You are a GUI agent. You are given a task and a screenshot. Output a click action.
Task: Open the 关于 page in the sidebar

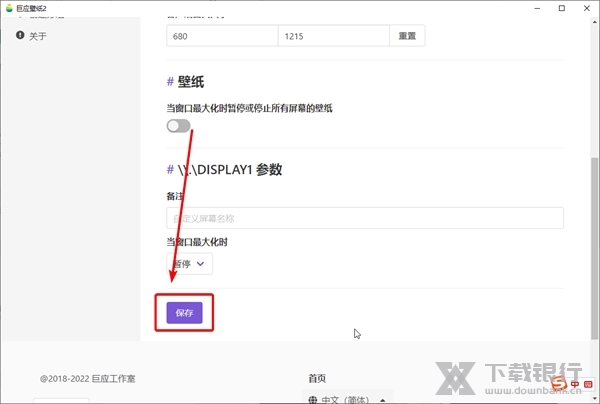pos(38,36)
